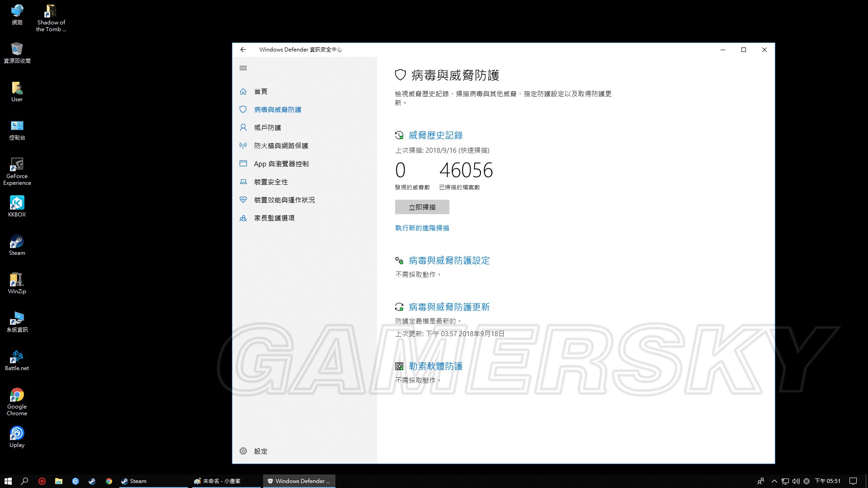
Task: Select 裝置安全性 icon
Action: tap(243, 182)
